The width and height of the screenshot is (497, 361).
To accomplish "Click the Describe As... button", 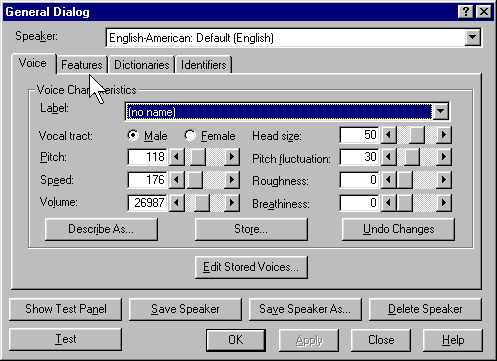I will (101, 229).
